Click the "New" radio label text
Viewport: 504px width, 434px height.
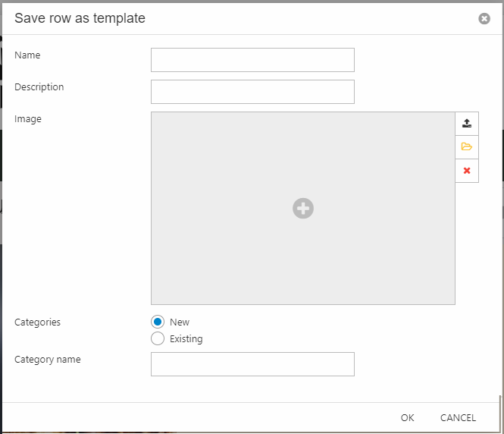[180, 322]
